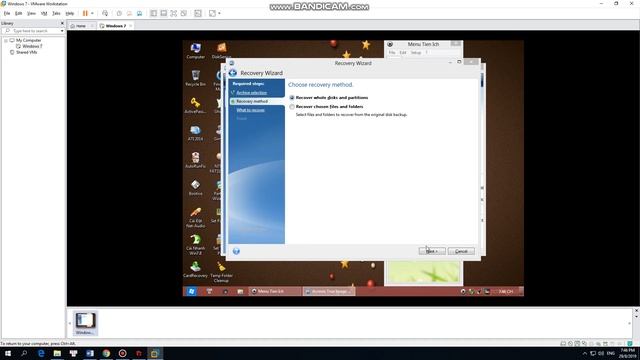Take a VM snapshot

[119, 13]
